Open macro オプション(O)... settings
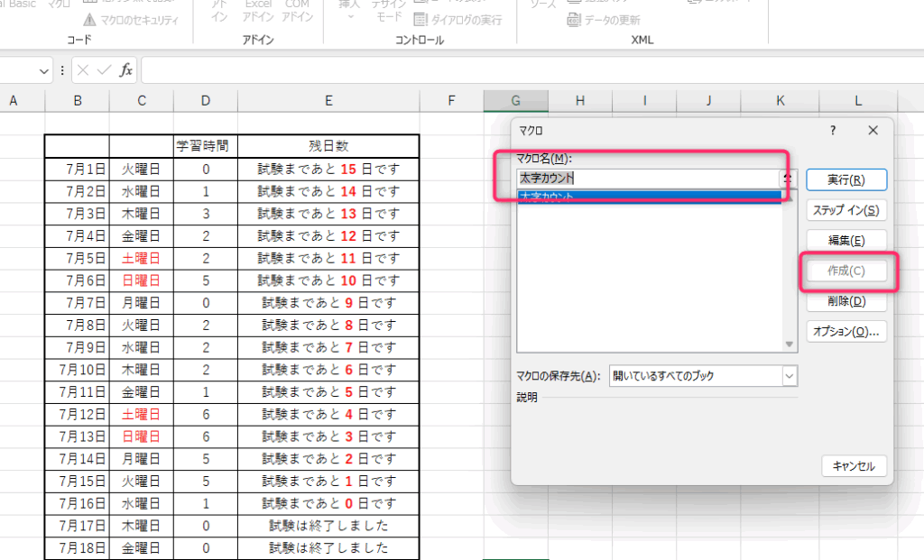The width and height of the screenshot is (924, 560). click(845, 332)
